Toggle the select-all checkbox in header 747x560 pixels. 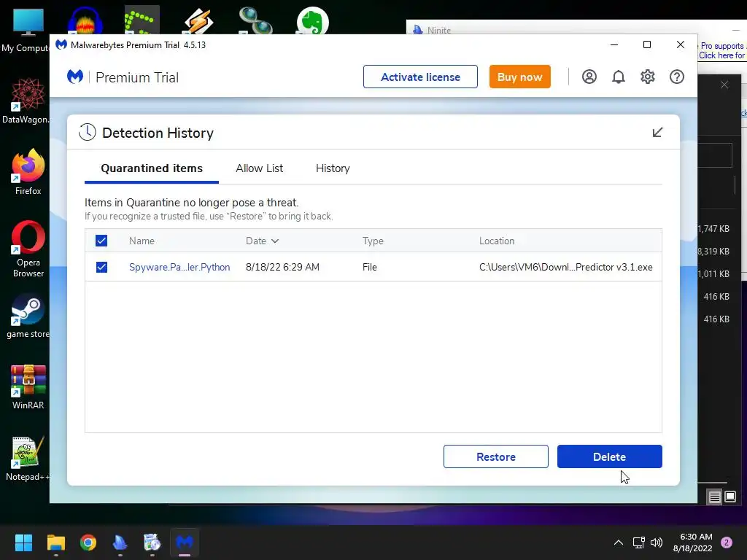pyautogui.click(x=101, y=241)
